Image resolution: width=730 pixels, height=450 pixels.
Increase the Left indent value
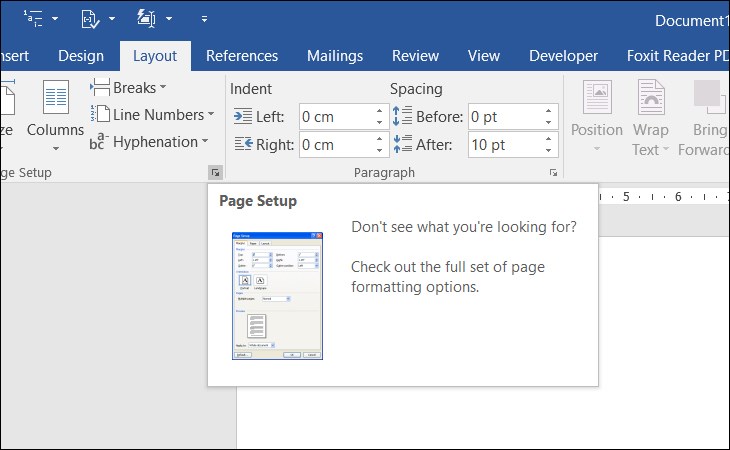(x=380, y=111)
